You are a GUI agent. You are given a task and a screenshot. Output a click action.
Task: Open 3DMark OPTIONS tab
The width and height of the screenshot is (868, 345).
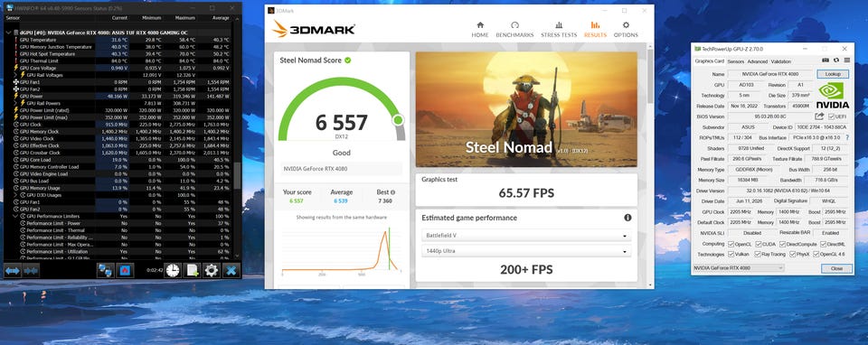(626, 30)
